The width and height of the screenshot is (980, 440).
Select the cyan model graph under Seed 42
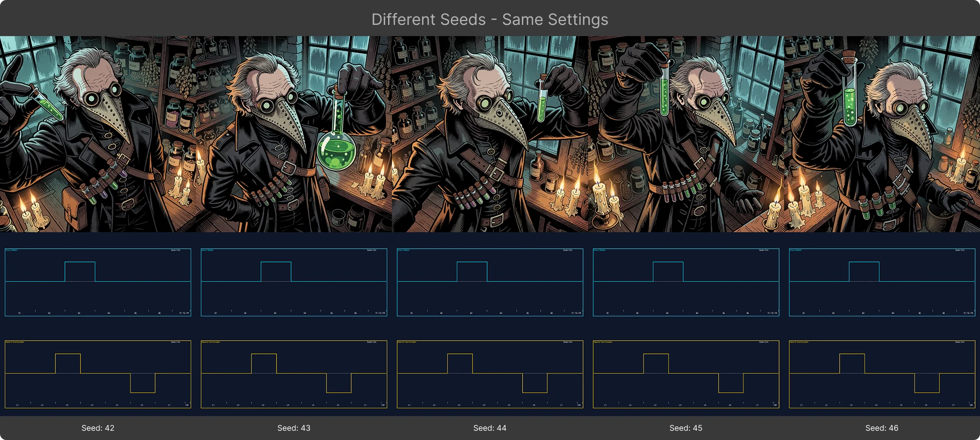(98, 282)
